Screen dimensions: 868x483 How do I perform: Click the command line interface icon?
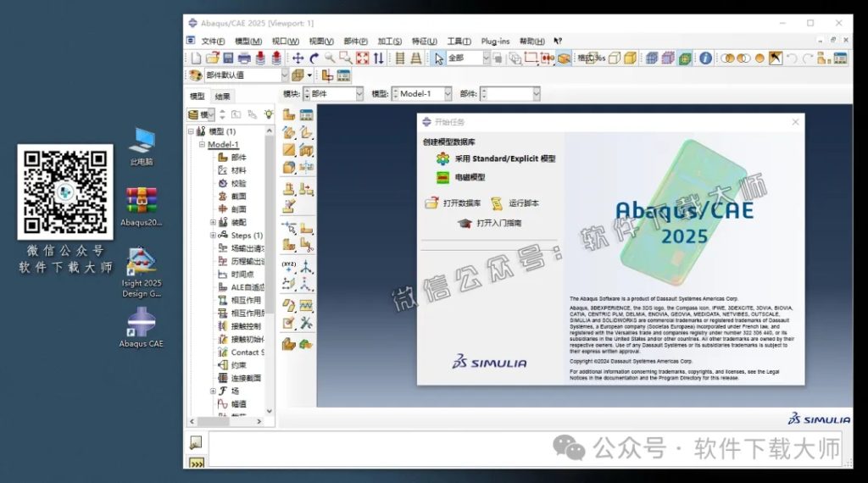pyautogui.click(x=197, y=463)
